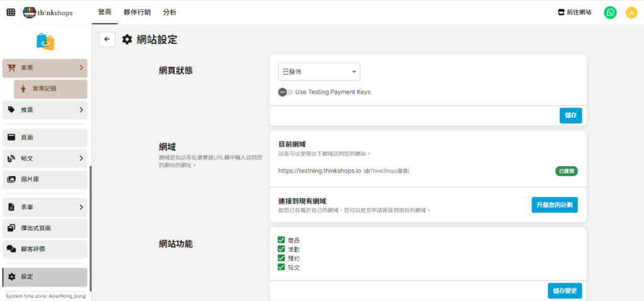Uncheck the 商品 checkbox
Image resolution: width=644 pixels, height=301 pixels.
281,240
